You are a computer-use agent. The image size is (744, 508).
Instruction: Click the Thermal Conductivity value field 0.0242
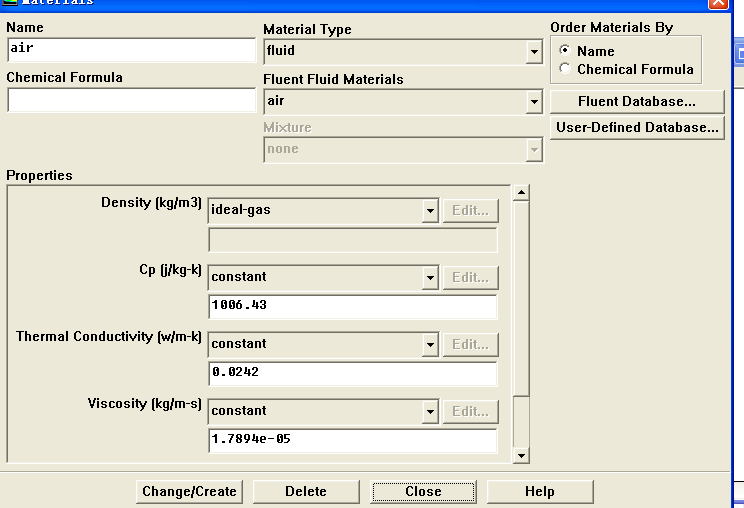click(x=353, y=373)
